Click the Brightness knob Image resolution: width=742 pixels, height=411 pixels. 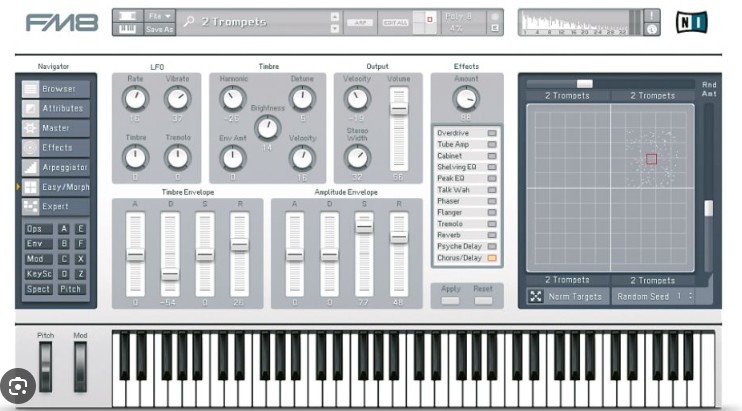267,128
